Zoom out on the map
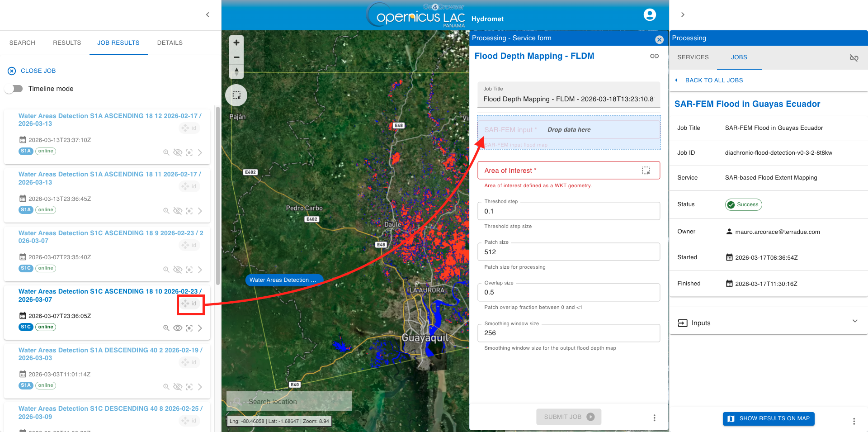The width and height of the screenshot is (868, 432). click(x=236, y=57)
